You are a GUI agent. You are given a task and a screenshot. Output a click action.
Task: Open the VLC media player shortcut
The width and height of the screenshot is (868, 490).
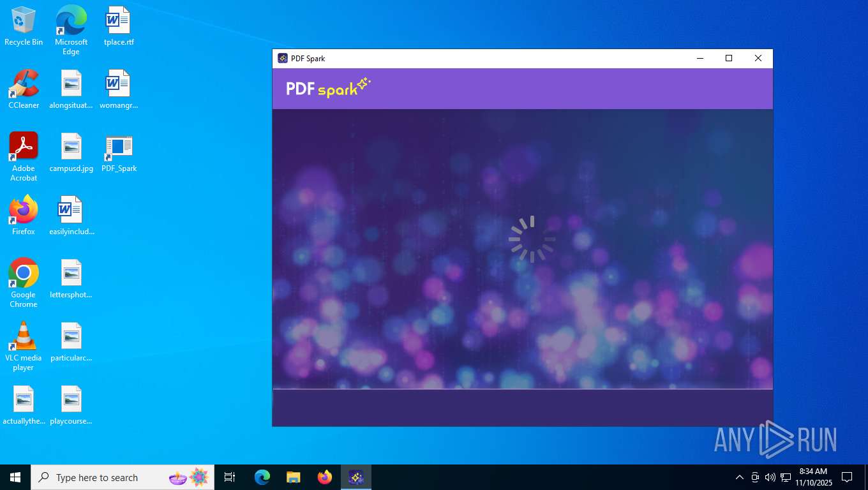[x=24, y=346]
